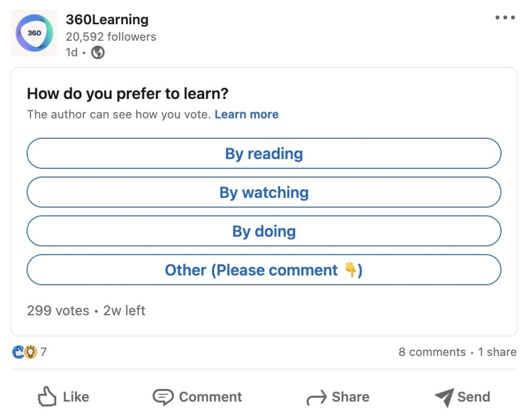View the 1 share link

pyautogui.click(x=497, y=352)
